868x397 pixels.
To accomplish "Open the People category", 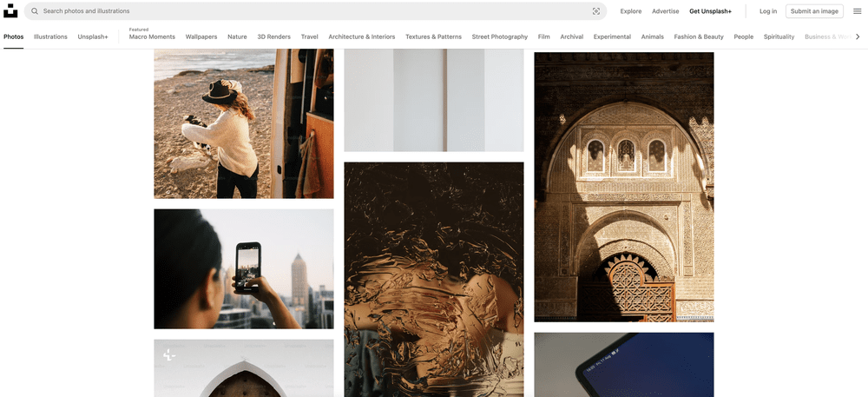I will (744, 37).
